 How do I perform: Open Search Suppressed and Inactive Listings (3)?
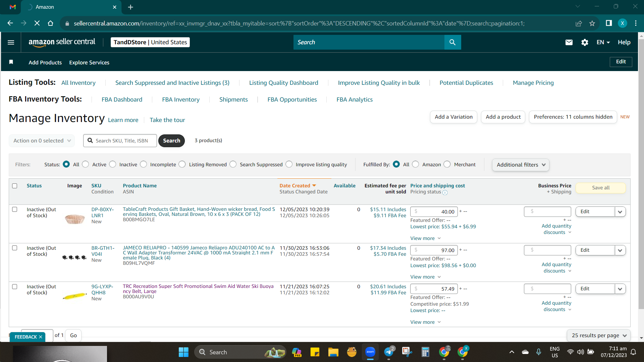(172, 83)
